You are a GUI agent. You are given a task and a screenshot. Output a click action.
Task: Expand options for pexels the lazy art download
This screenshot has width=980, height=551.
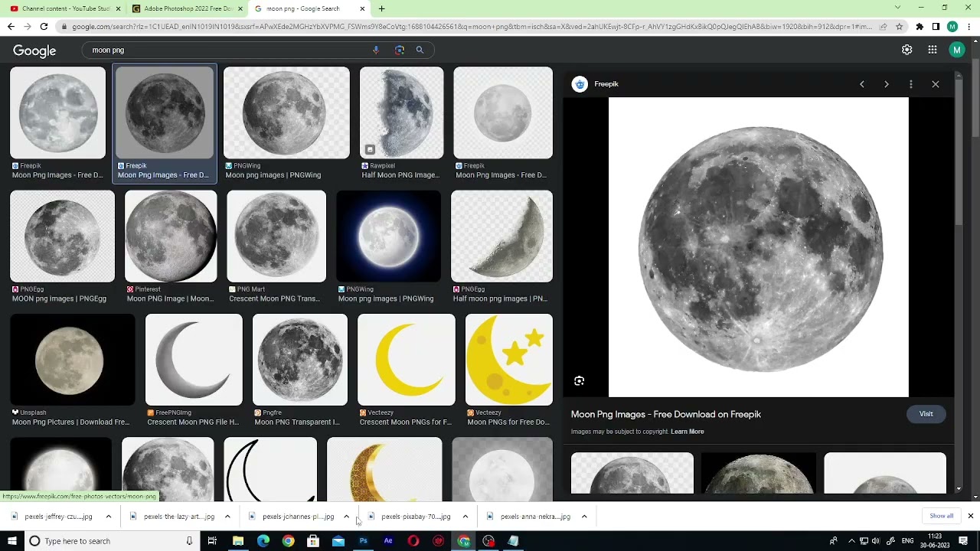227,517
